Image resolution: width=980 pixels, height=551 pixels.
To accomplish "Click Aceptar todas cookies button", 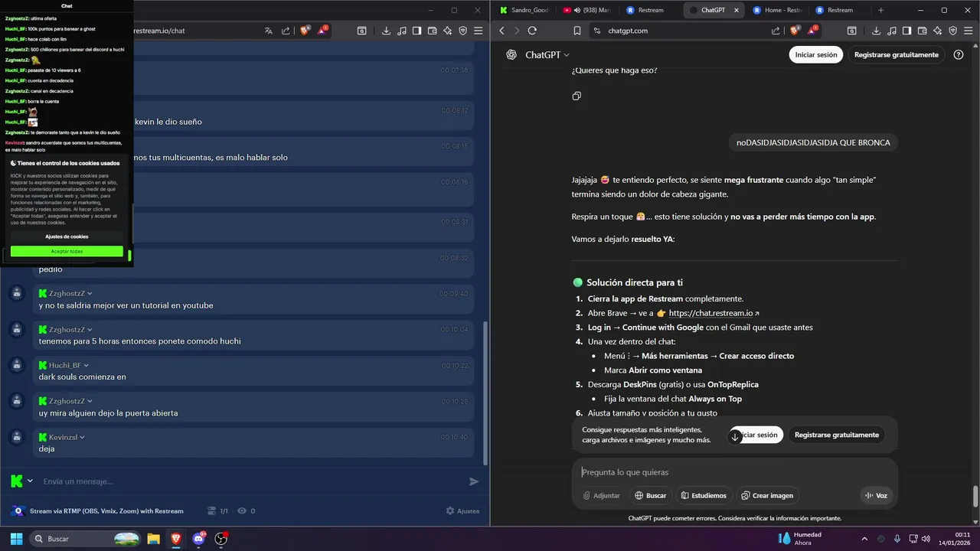I will (x=67, y=251).
